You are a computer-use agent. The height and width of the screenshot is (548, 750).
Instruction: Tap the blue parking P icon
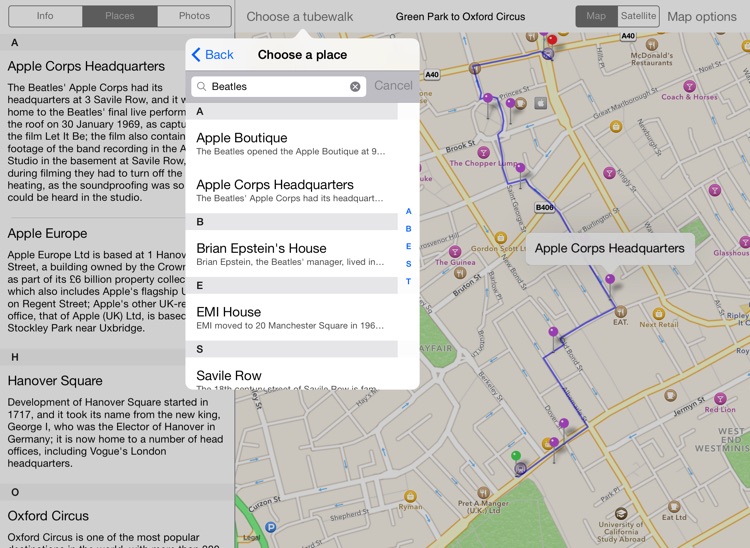pos(271,527)
